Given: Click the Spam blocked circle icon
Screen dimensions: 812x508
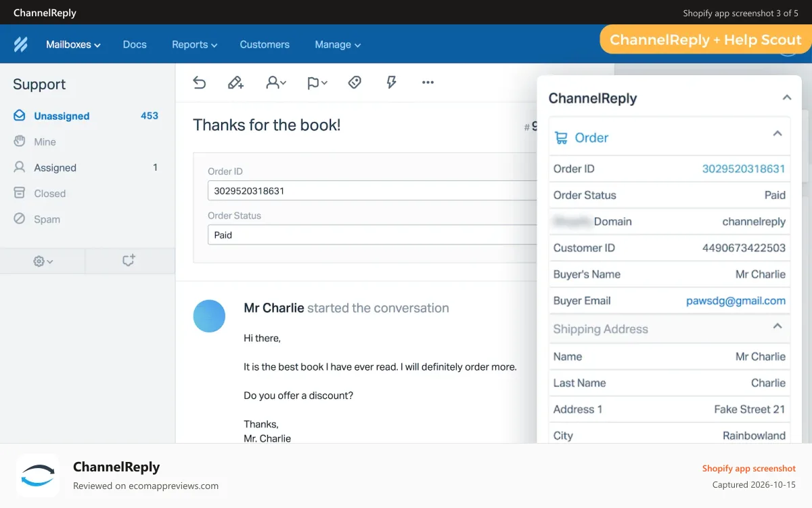Looking at the screenshot, I should (20, 219).
